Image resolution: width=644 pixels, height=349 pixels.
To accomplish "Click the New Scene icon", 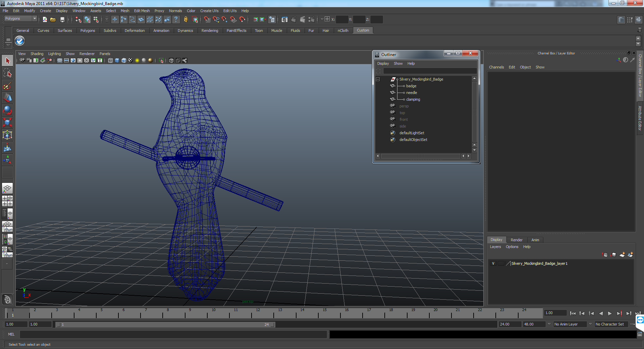I will [x=45, y=19].
